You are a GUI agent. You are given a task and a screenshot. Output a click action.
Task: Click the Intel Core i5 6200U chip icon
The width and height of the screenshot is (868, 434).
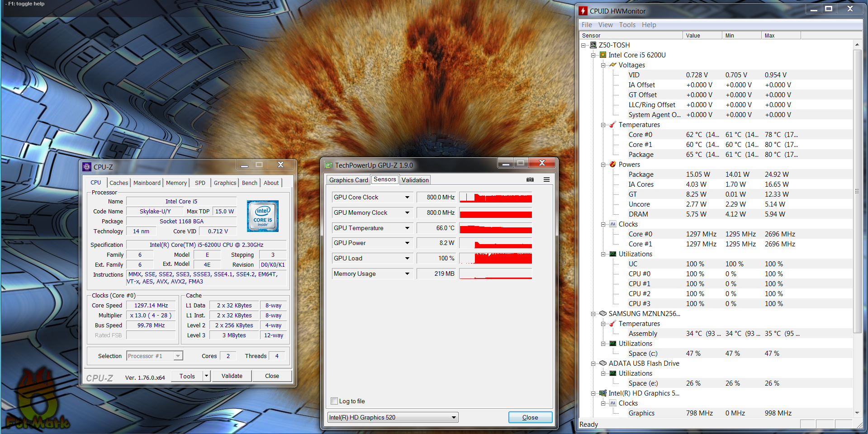coord(603,55)
